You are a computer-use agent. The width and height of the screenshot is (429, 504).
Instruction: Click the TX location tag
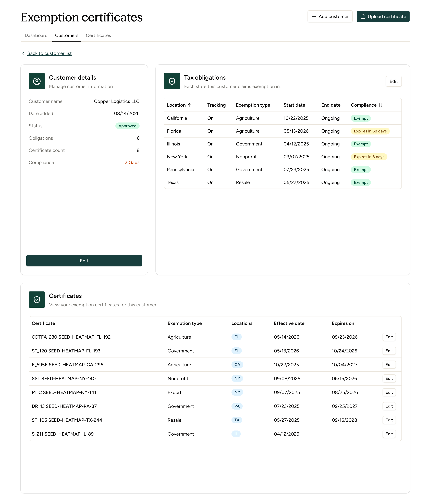click(237, 420)
